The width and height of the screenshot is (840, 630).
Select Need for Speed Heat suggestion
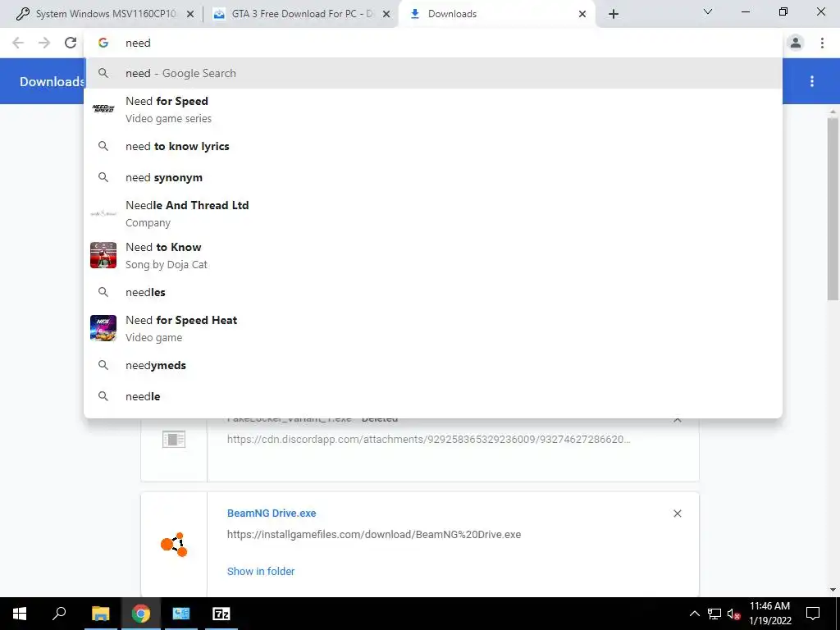(x=433, y=328)
